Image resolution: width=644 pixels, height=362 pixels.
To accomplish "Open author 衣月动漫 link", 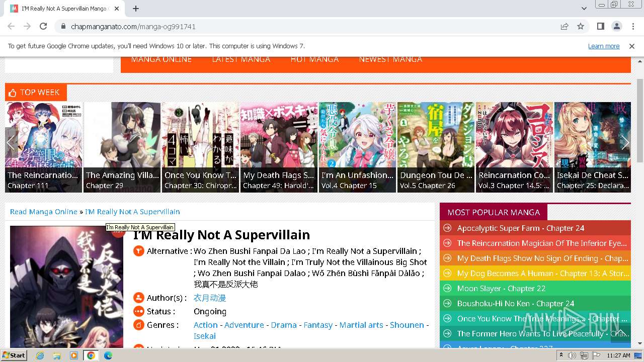I will (210, 298).
